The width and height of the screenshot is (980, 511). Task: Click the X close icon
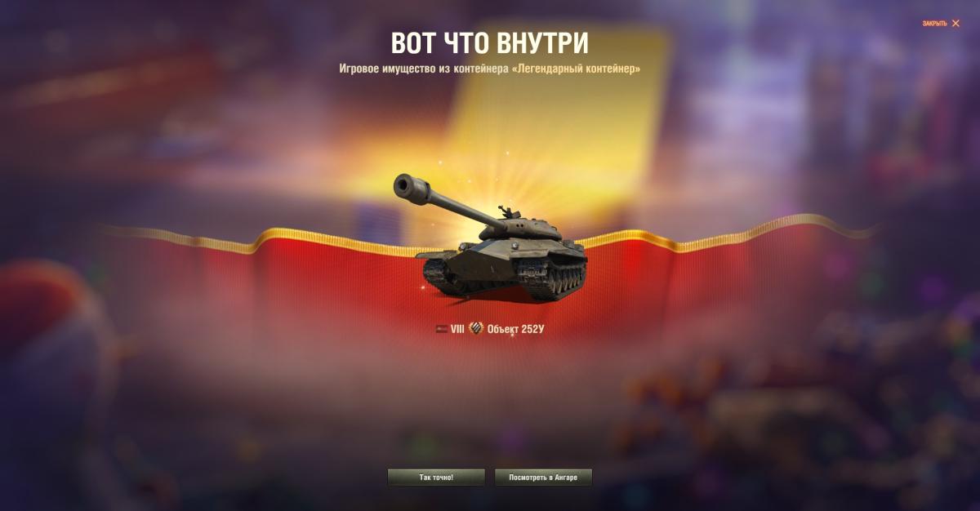coord(955,24)
